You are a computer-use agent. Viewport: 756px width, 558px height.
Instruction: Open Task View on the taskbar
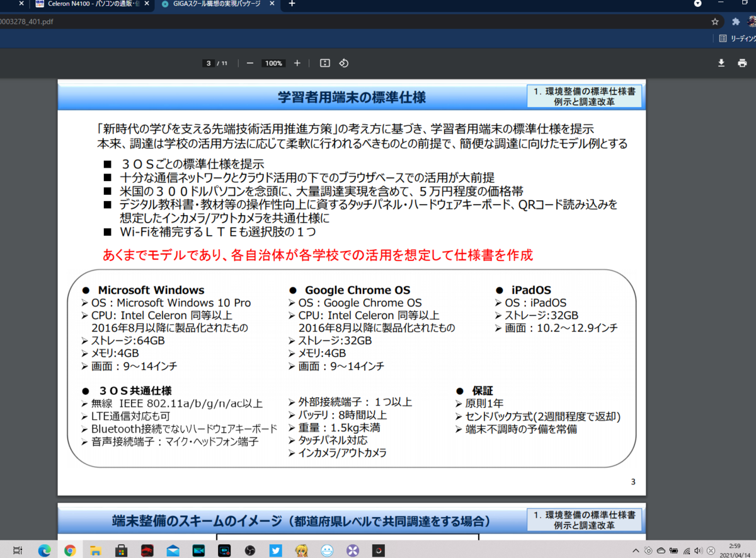coord(18,550)
